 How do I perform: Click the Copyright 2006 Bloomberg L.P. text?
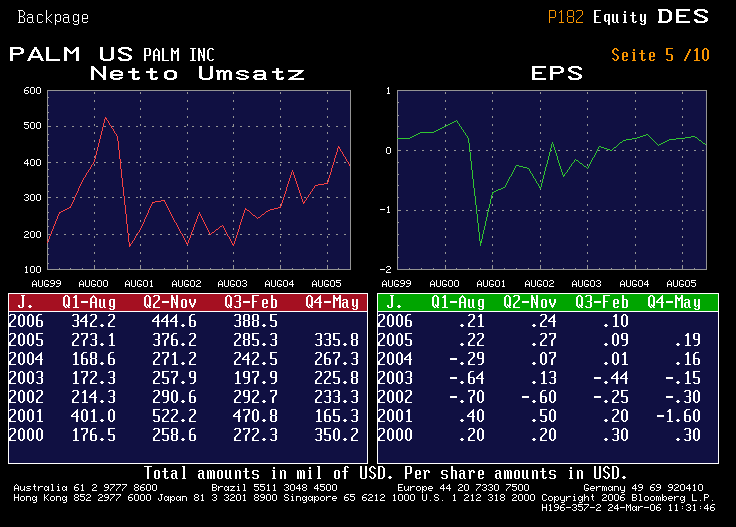point(628,497)
